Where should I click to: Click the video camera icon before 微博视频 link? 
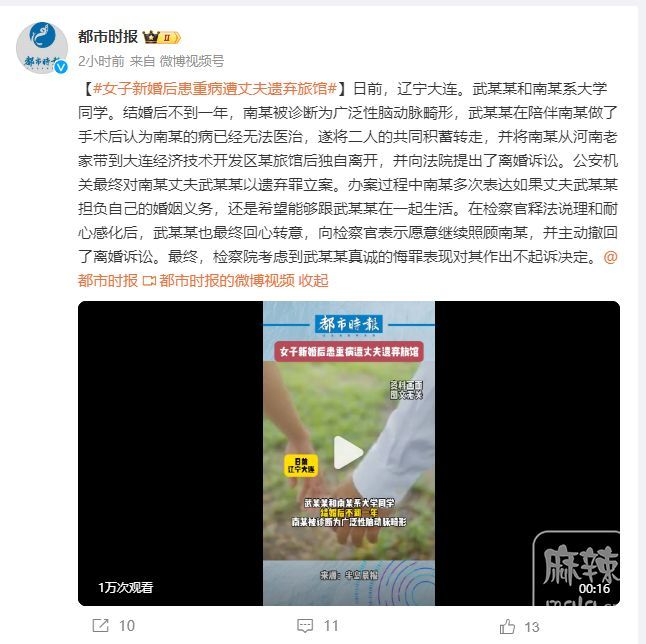pyautogui.click(x=149, y=281)
